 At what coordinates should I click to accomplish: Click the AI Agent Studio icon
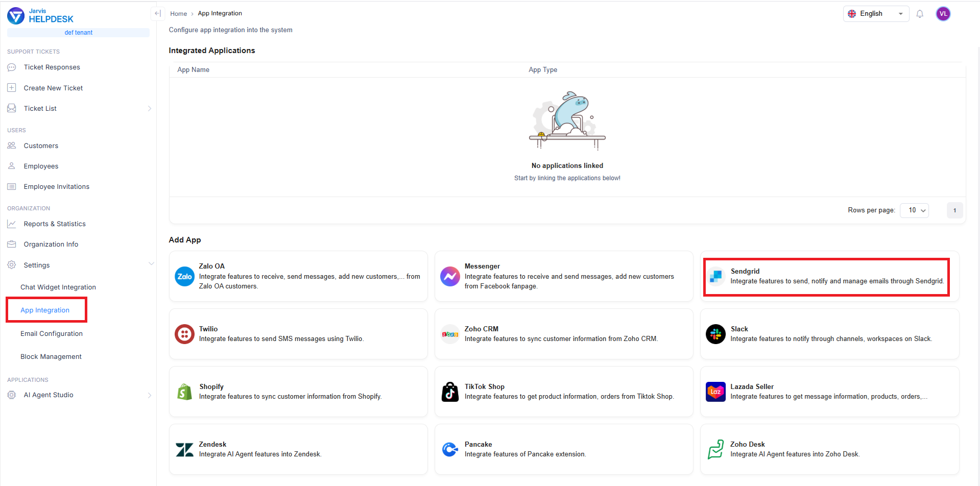click(x=12, y=395)
